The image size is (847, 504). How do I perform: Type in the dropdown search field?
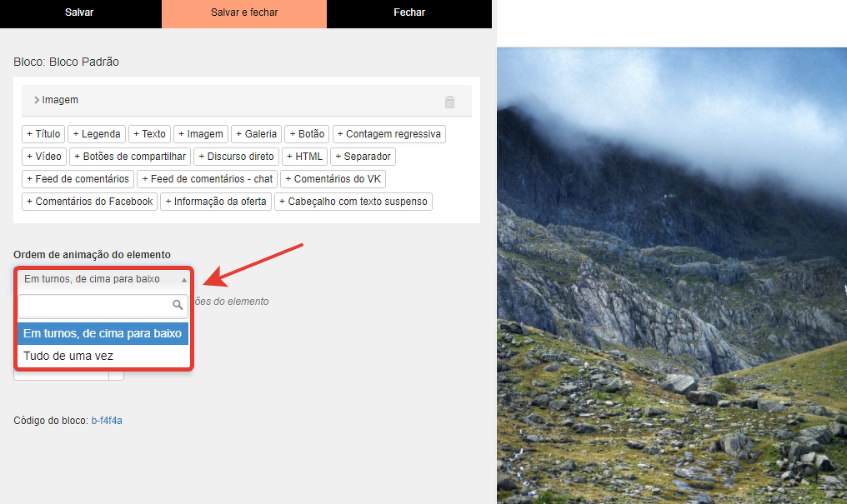(95, 306)
